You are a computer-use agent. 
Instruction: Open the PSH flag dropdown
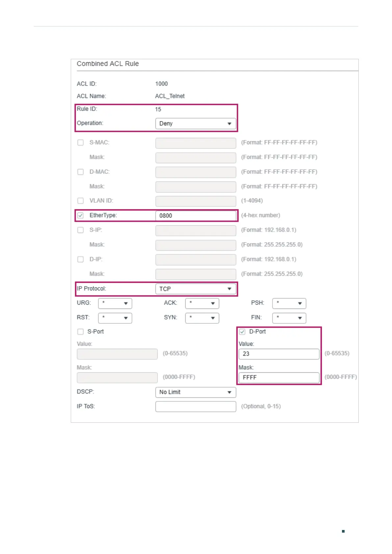tap(289, 303)
